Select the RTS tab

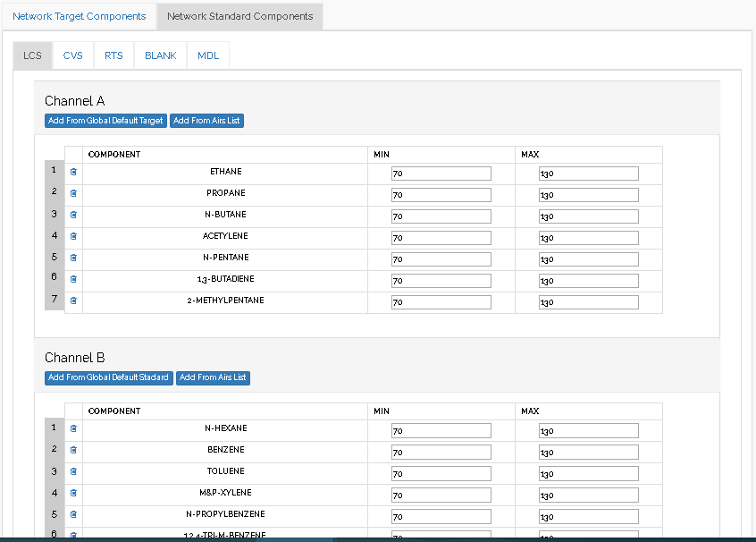point(113,55)
